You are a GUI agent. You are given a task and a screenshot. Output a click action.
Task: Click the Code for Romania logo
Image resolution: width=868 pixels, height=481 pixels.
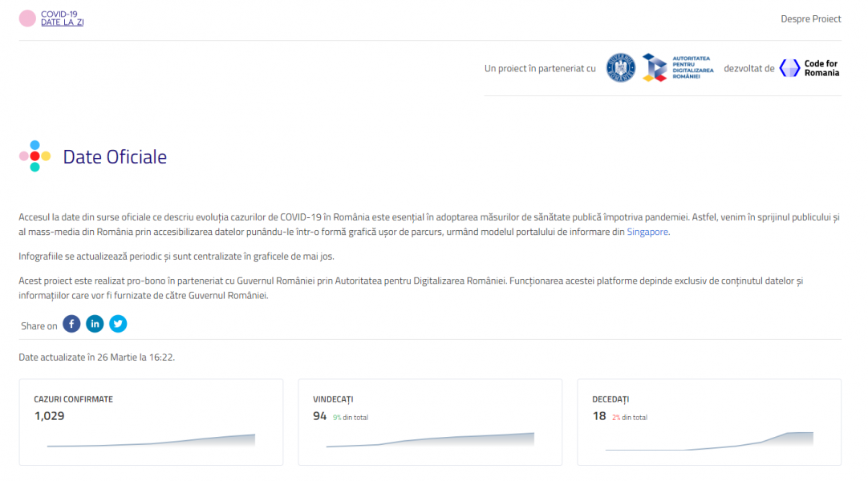tap(809, 68)
